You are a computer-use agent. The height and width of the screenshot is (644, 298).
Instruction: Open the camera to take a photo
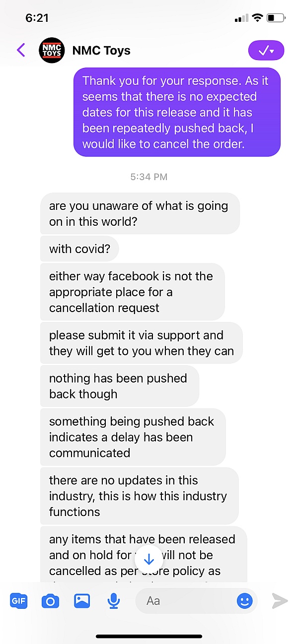50,601
